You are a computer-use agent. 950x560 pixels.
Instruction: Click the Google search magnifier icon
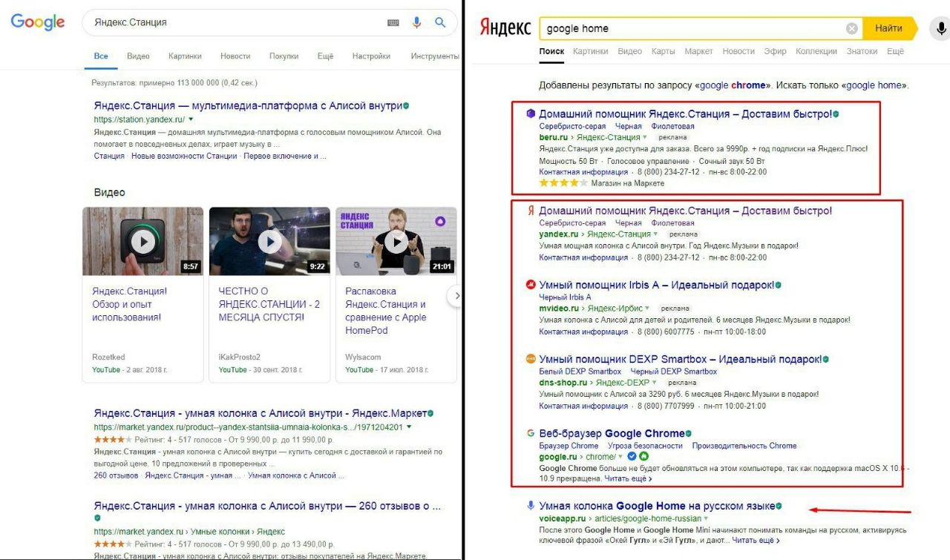(441, 22)
